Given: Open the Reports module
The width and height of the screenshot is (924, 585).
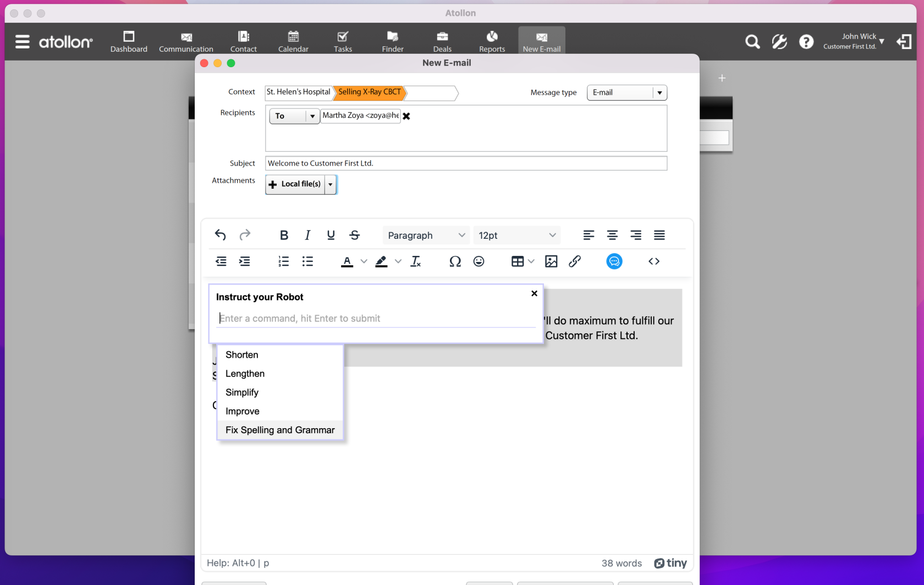Looking at the screenshot, I should click(x=492, y=41).
